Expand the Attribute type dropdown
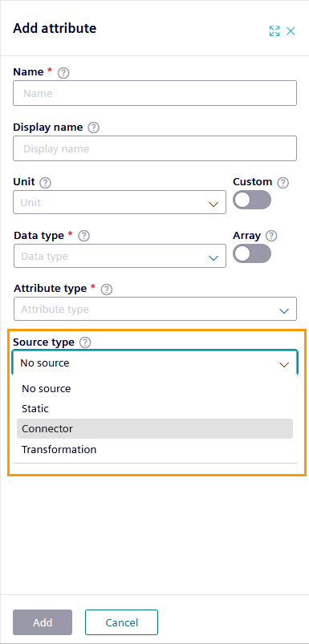The image size is (309, 644). (156, 309)
